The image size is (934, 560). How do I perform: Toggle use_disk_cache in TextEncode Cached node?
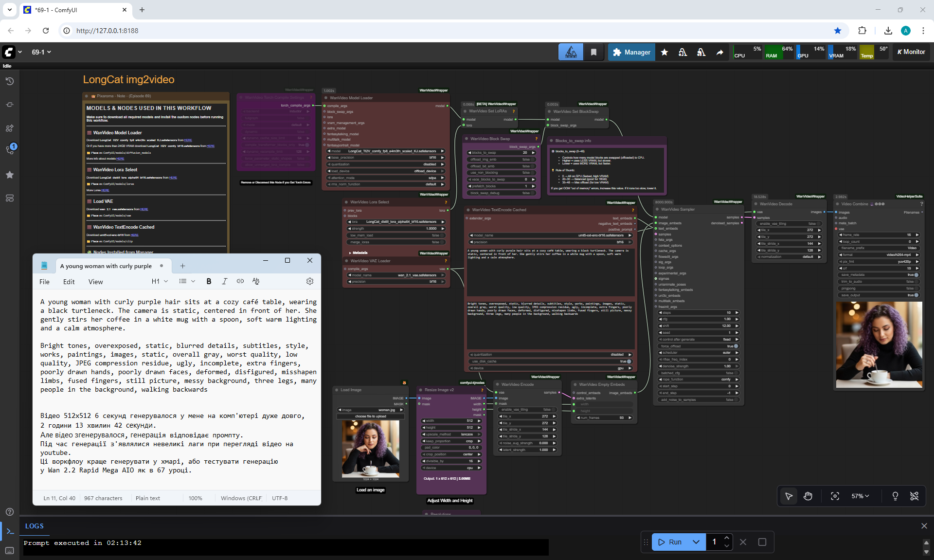coord(629,361)
